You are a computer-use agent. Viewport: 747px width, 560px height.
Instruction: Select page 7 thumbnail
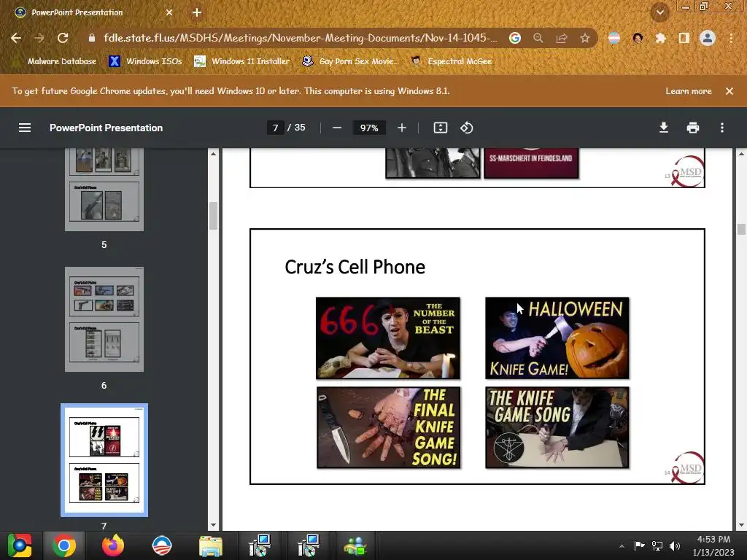click(x=104, y=460)
